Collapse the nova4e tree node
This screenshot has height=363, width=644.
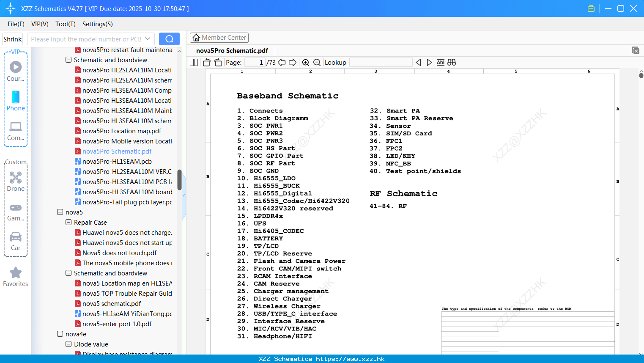[60, 334]
